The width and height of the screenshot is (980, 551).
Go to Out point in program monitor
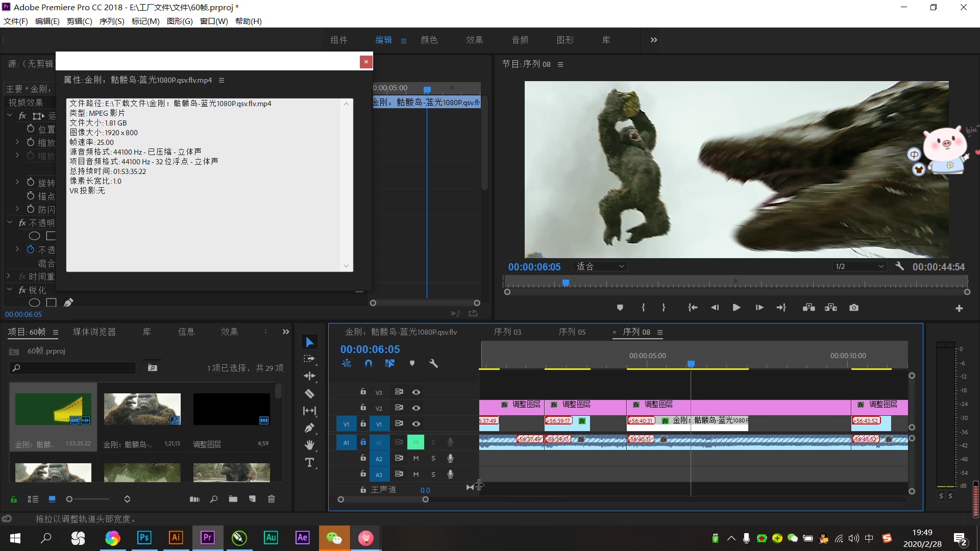pos(781,308)
